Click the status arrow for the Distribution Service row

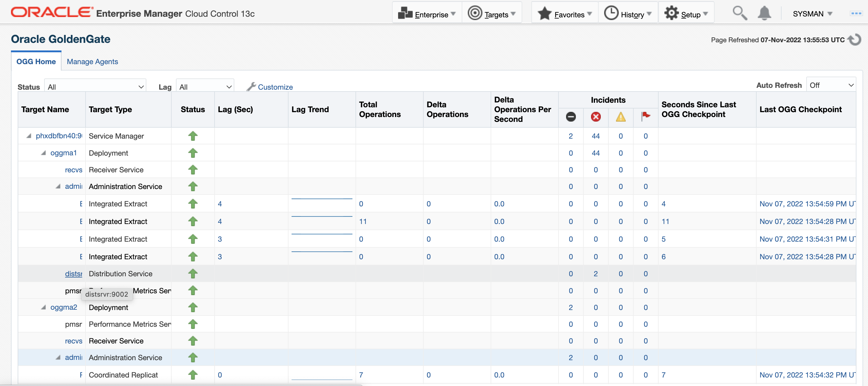[193, 274]
